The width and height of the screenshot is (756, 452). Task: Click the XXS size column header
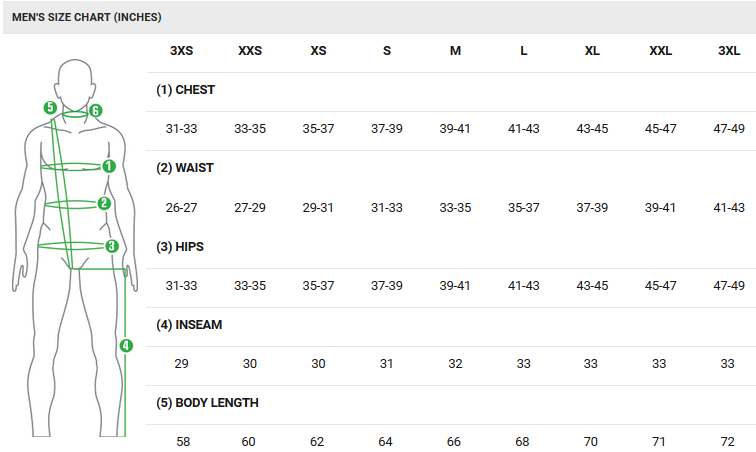click(249, 51)
